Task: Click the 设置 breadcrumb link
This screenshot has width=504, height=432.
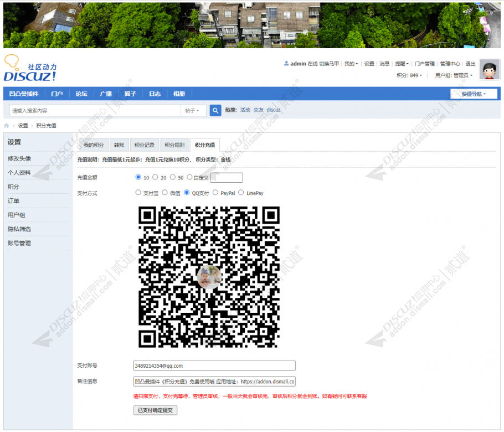Action: click(23, 126)
